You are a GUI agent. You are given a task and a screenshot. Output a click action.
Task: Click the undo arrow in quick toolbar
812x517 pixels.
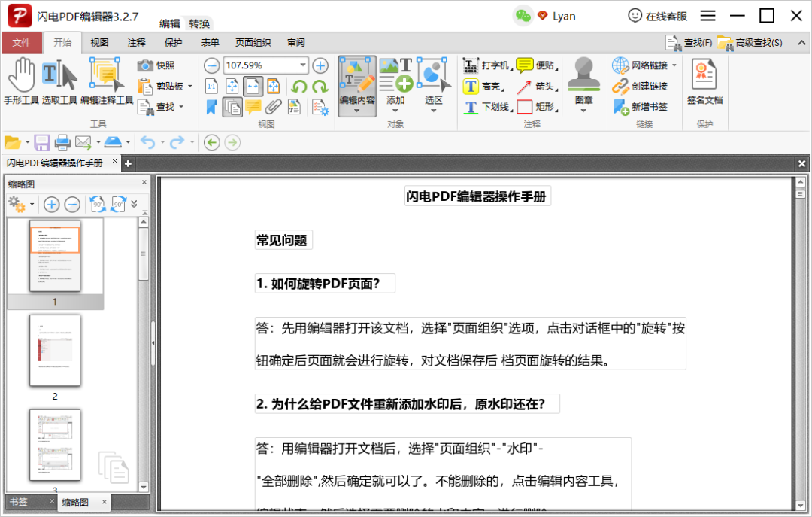coord(147,142)
